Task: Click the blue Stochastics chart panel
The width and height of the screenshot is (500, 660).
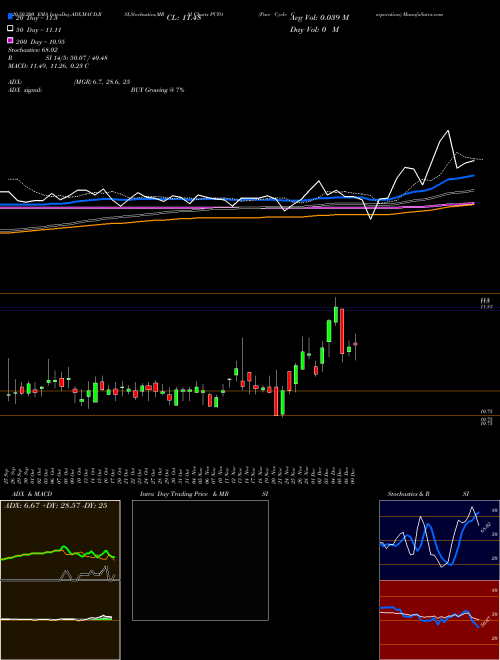Action: click(x=439, y=540)
